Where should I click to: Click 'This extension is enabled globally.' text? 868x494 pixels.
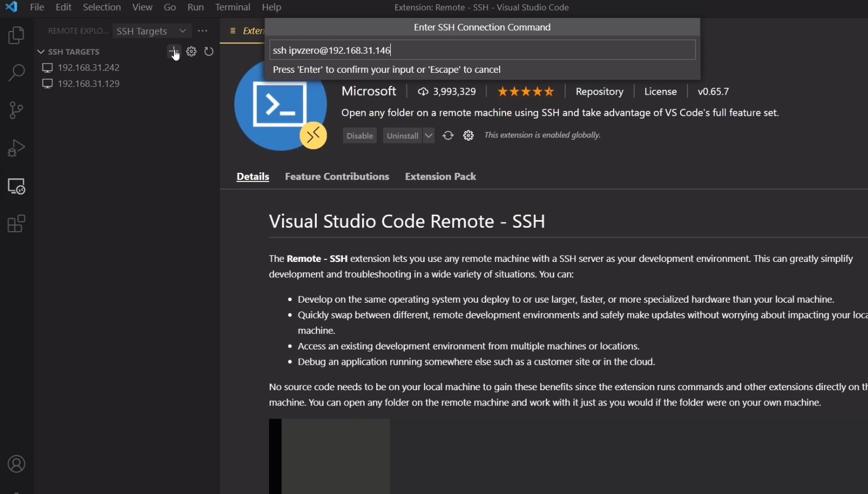[x=542, y=135]
